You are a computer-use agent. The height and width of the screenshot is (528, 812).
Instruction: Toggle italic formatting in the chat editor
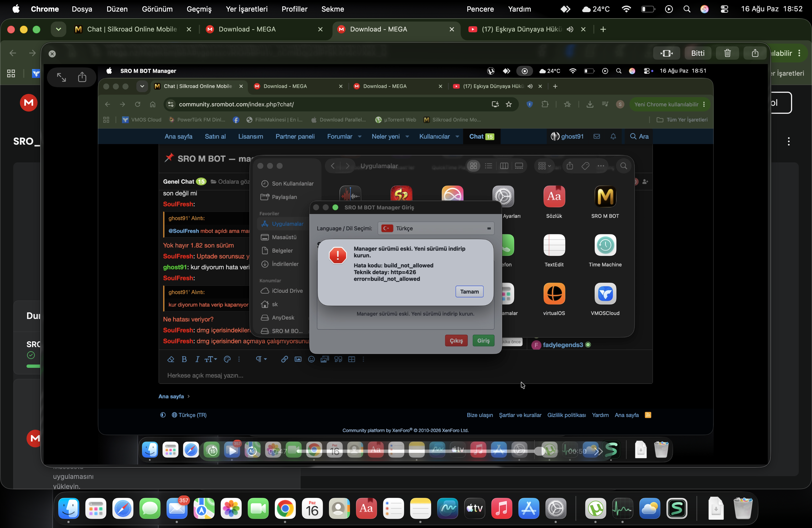[x=197, y=359]
